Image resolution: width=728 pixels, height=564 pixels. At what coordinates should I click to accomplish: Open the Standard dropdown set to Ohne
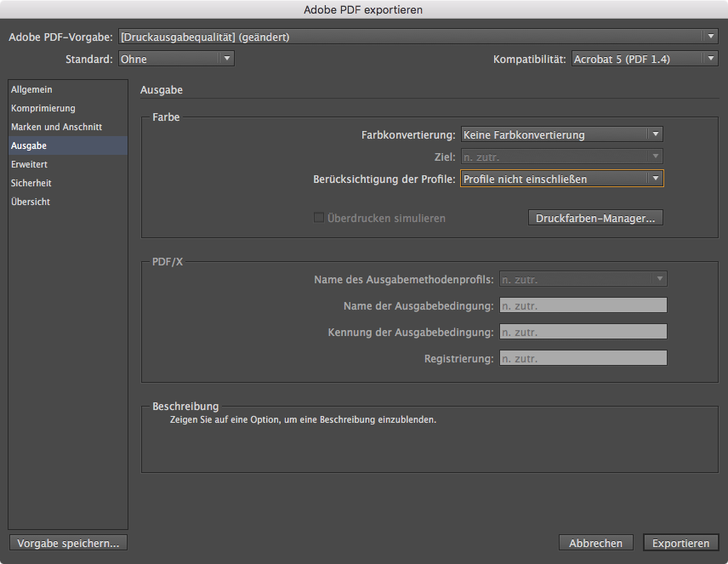click(x=176, y=59)
